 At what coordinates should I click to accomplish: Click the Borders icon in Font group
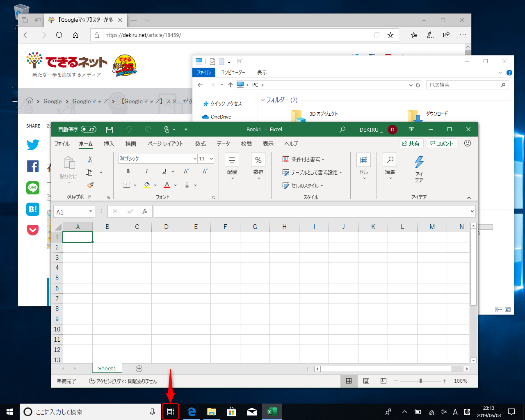pyautogui.click(x=127, y=185)
